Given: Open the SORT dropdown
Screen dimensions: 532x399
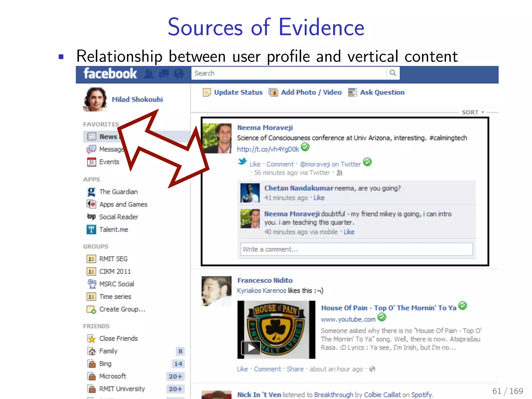Looking at the screenshot, I should [473, 112].
